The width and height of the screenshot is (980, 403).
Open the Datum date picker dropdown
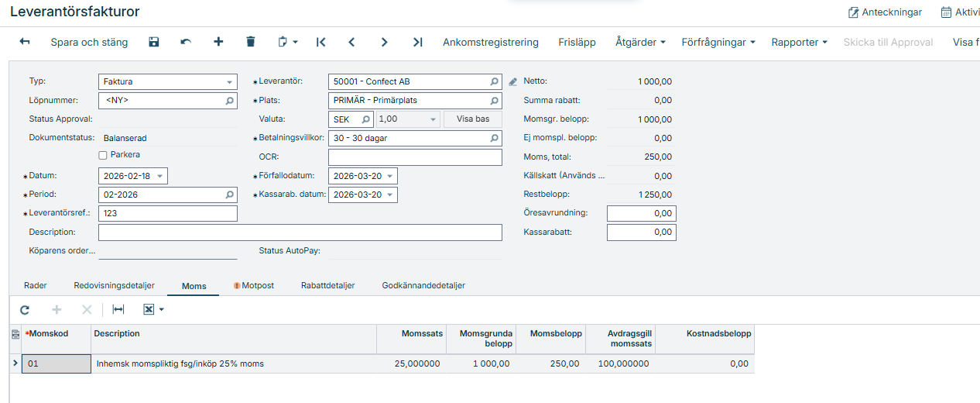click(160, 176)
